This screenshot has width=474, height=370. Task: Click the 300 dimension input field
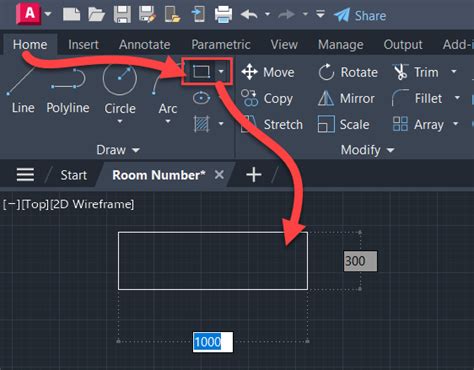[x=360, y=261]
